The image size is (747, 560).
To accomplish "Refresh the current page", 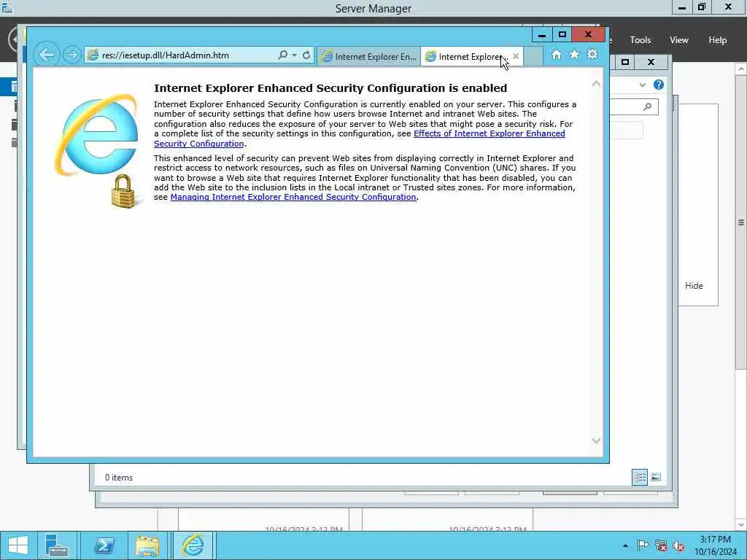I will (x=306, y=55).
